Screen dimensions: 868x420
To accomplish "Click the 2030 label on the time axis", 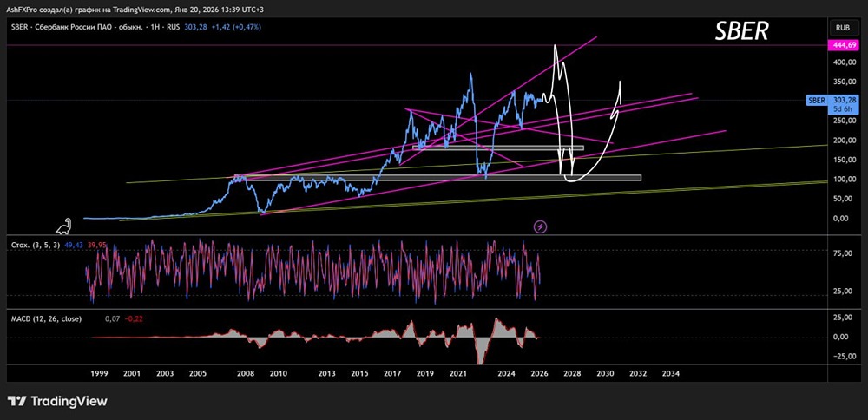I will point(605,373).
